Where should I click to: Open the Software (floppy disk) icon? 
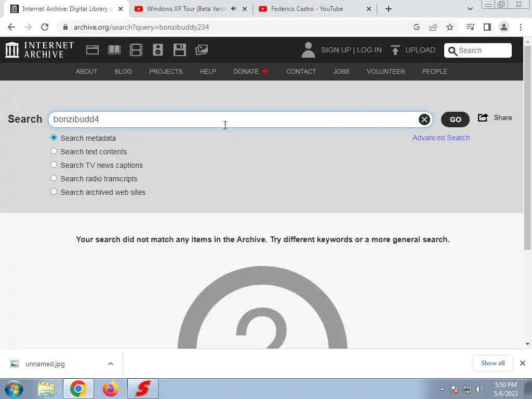point(179,50)
